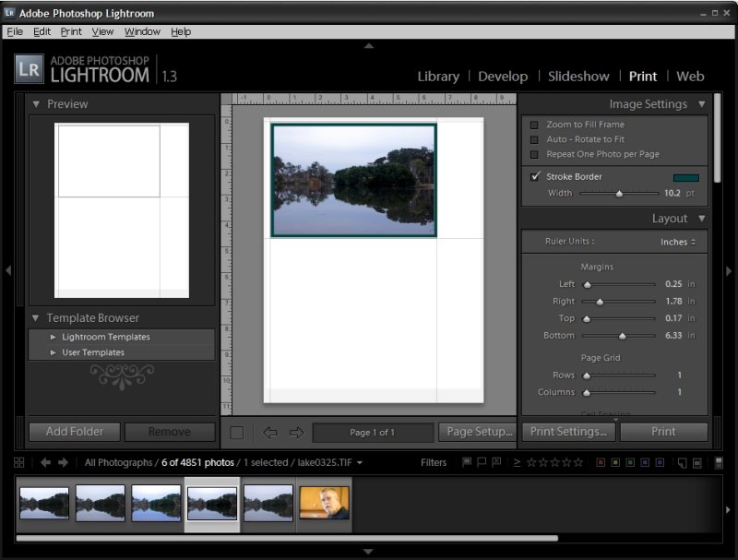Collapse the Template Browser panel

[x=35, y=318]
